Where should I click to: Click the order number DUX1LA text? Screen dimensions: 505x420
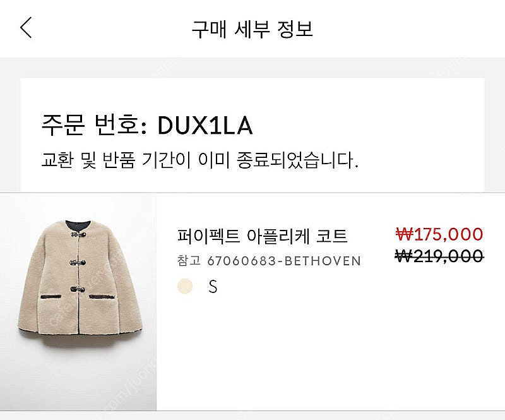[205, 126]
